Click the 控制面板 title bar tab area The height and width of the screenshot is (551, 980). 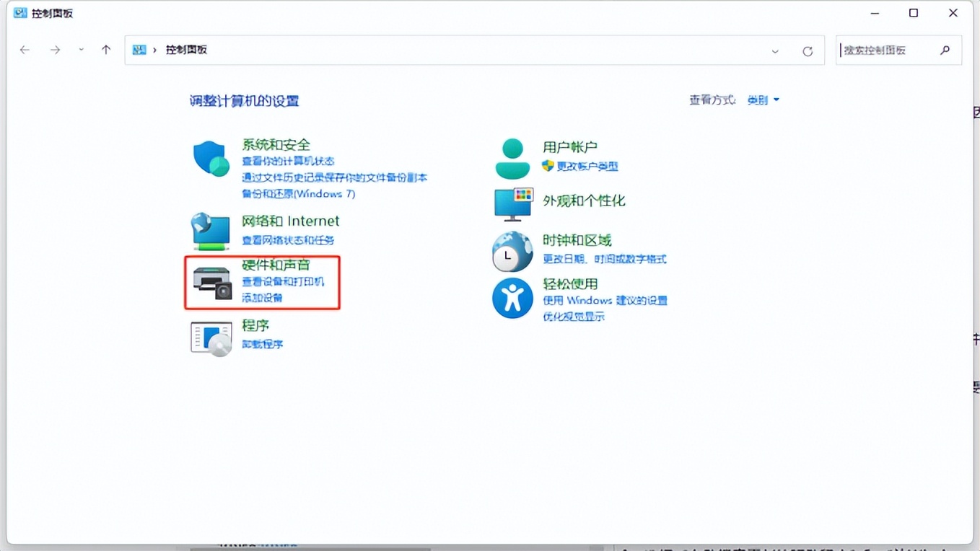tap(43, 12)
